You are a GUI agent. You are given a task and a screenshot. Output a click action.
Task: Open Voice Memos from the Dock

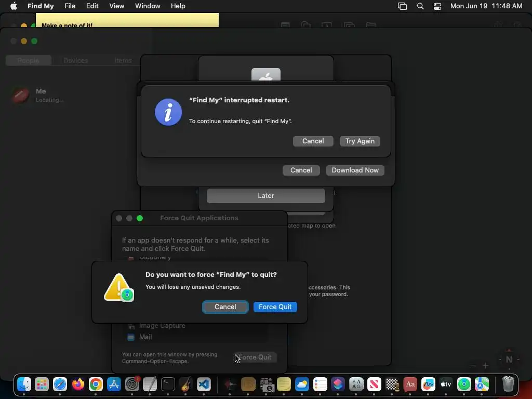(230, 384)
